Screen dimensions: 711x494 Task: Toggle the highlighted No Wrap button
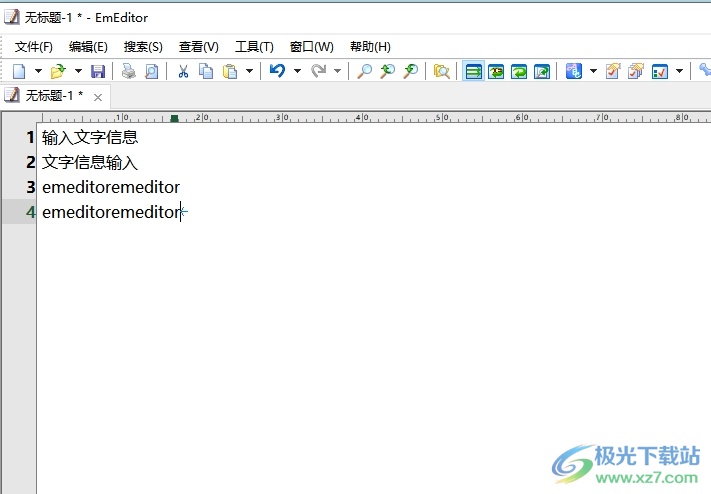[x=473, y=71]
